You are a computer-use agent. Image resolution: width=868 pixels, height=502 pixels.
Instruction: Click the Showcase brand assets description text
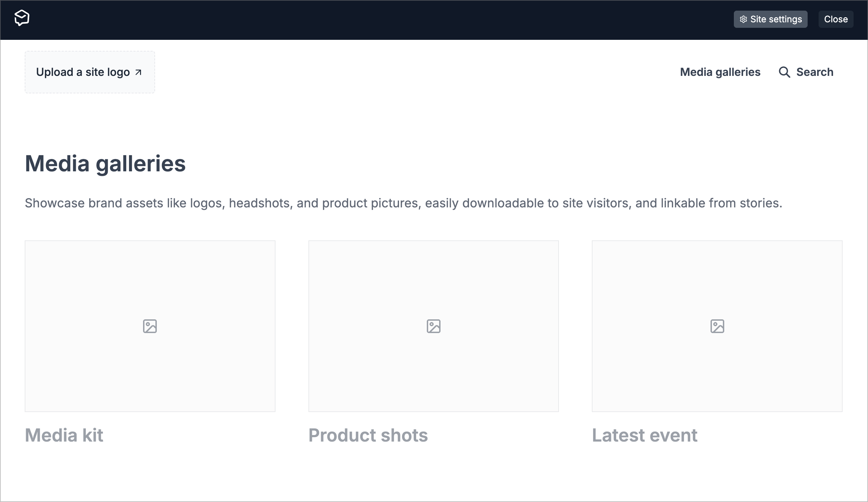[x=403, y=203]
